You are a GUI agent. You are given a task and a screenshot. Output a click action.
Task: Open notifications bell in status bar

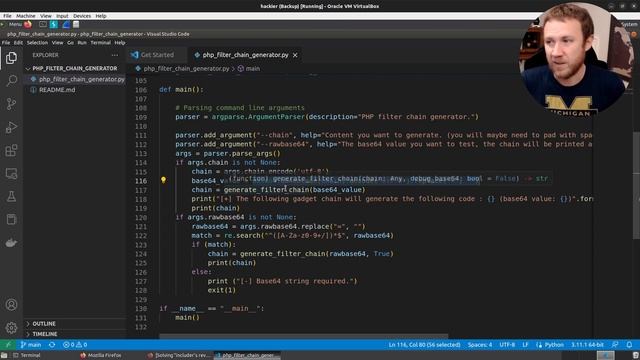[629, 345]
